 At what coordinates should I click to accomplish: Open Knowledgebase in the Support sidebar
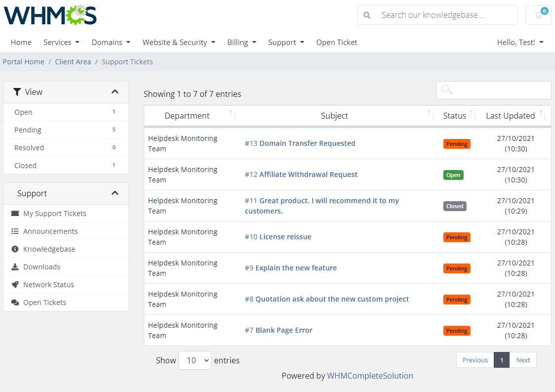coord(66,249)
